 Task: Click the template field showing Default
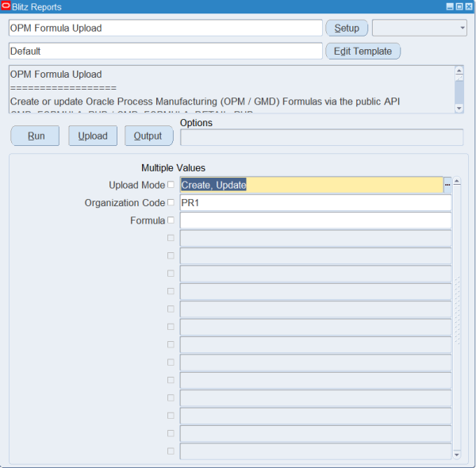click(166, 51)
